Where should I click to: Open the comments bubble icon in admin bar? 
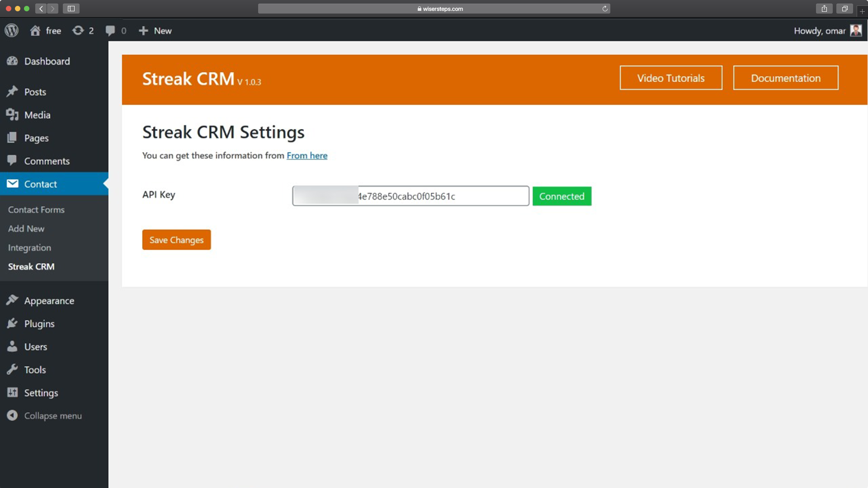click(x=110, y=31)
